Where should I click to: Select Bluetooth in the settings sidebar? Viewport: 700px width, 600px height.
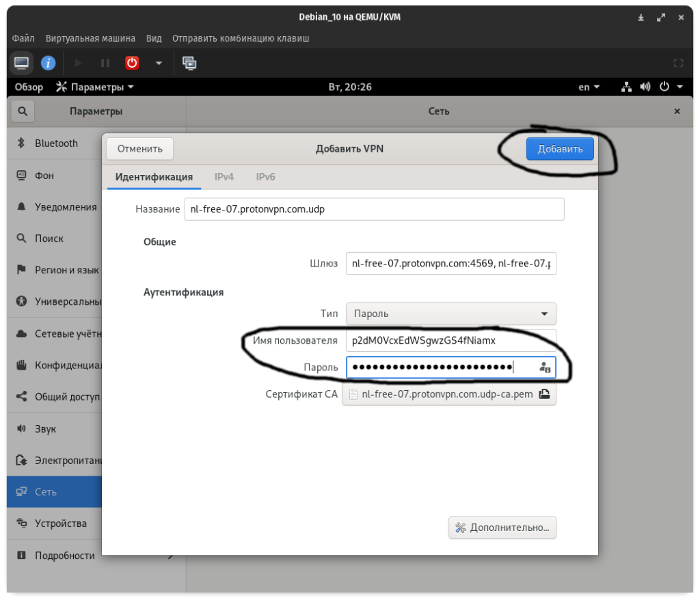(56, 144)
